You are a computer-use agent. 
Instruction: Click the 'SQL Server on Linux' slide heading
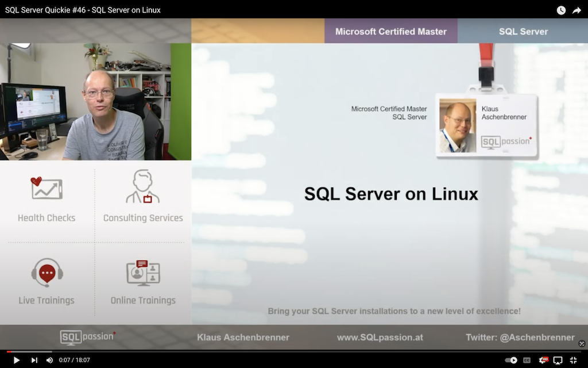click(391, 194)
